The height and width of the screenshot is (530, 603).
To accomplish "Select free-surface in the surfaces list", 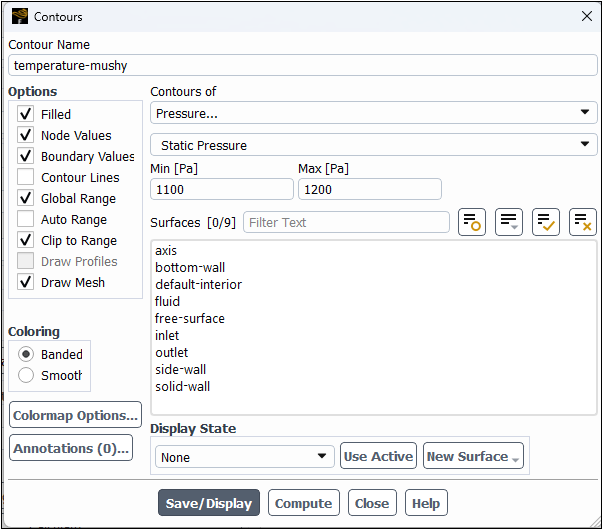I will (x=190, y=318).
